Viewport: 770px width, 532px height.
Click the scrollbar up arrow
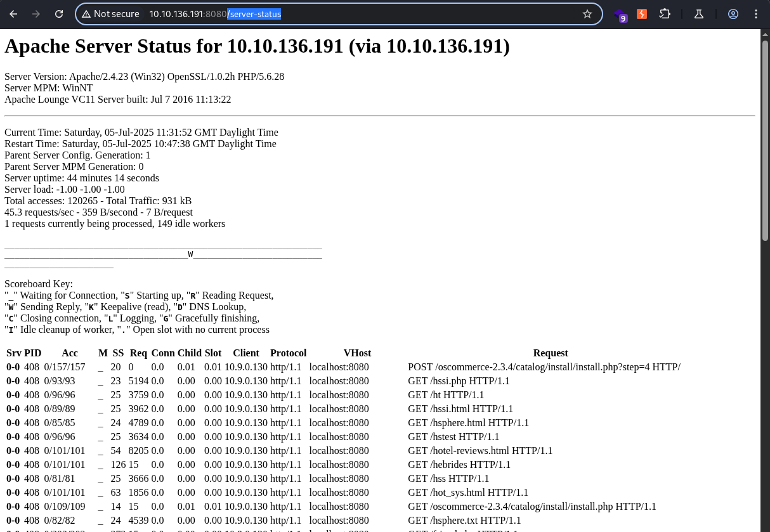[x=765, y=34]
